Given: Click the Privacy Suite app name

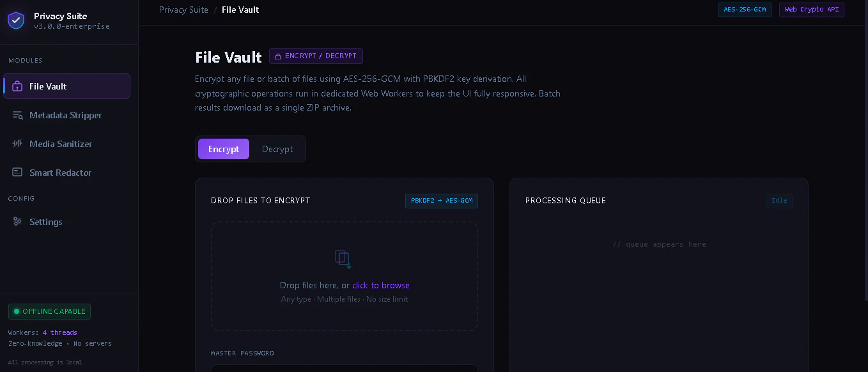Looking at the screenshot, I should 61,16.
